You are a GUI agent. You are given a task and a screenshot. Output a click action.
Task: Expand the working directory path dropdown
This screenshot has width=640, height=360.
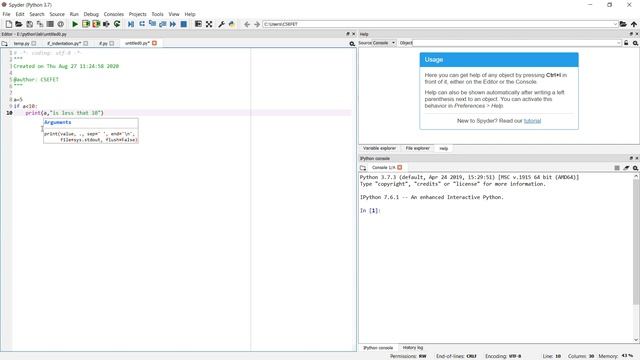615,24
